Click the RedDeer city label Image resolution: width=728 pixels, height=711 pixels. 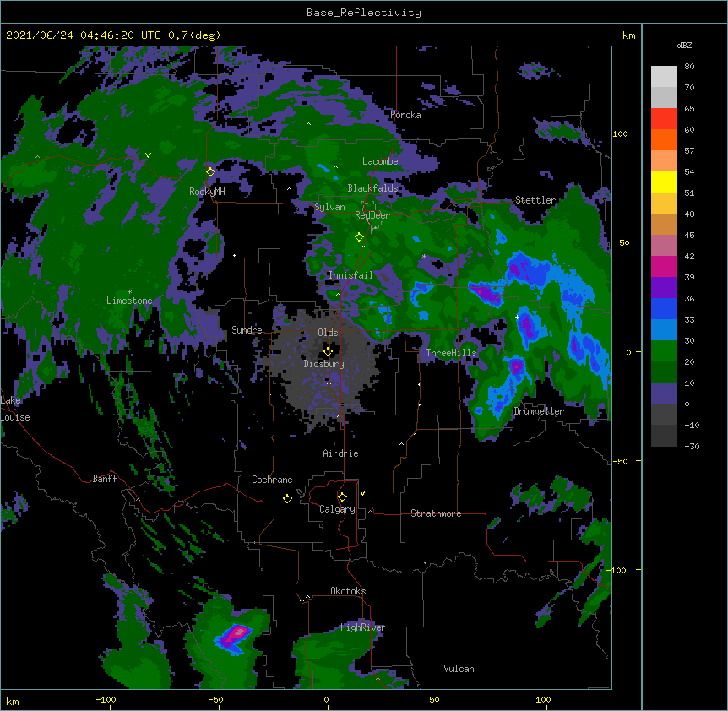pos(372,215)
